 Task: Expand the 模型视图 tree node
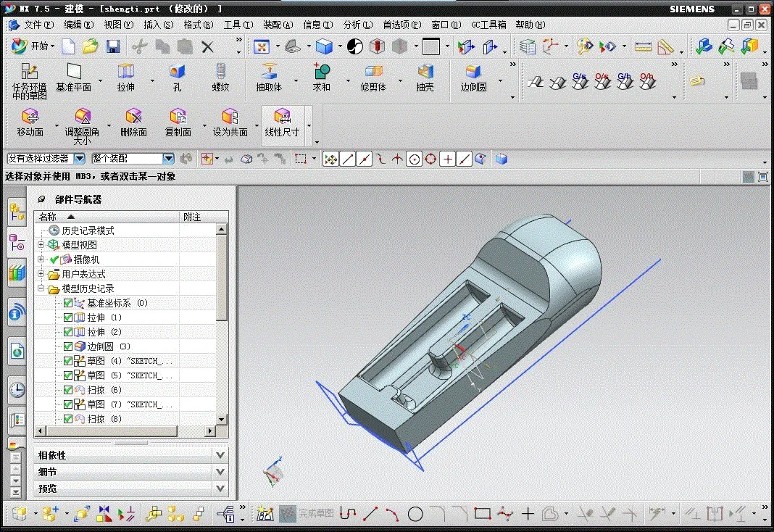coord(41,245)
